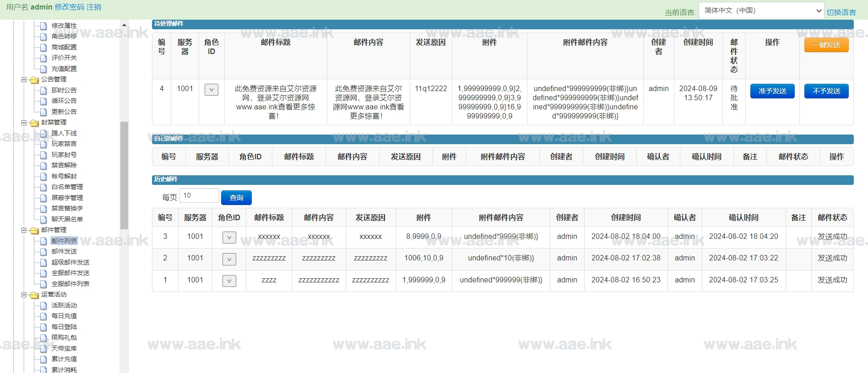Click the 每页 page size input field
This screenshot has height=373, width=868.
(x=199, y=196)
